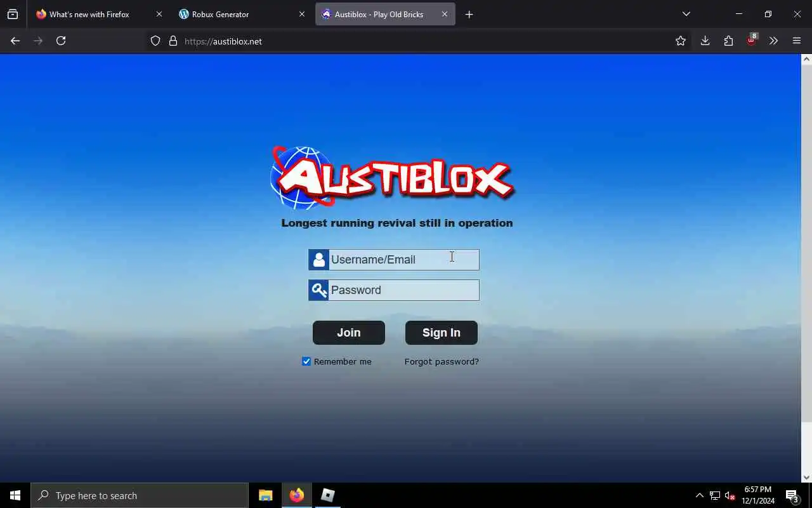Uncheck the Remember me checkbox

click(306, 361)
